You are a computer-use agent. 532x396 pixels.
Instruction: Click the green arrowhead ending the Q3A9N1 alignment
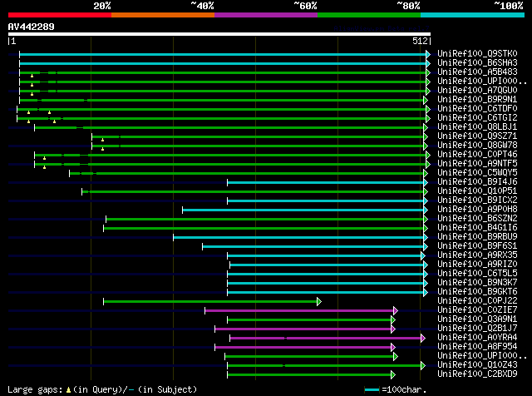click(x=393, y=320)
